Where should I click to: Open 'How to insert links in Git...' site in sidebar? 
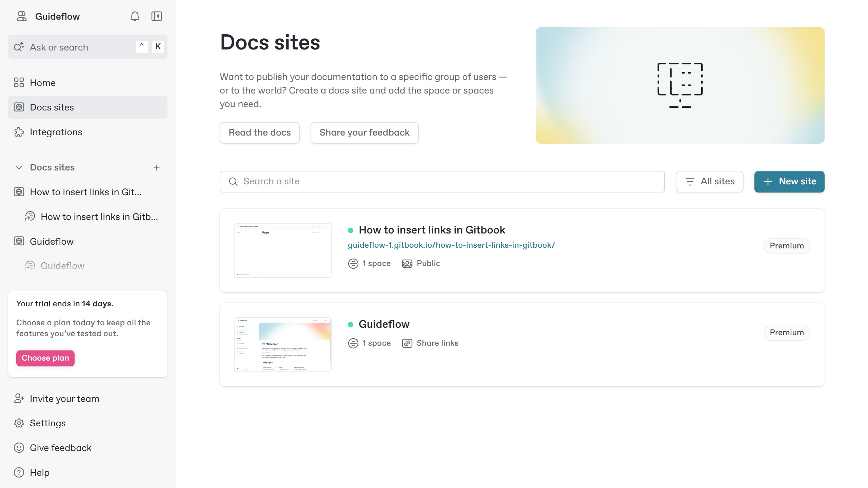(x=88, y=192)
